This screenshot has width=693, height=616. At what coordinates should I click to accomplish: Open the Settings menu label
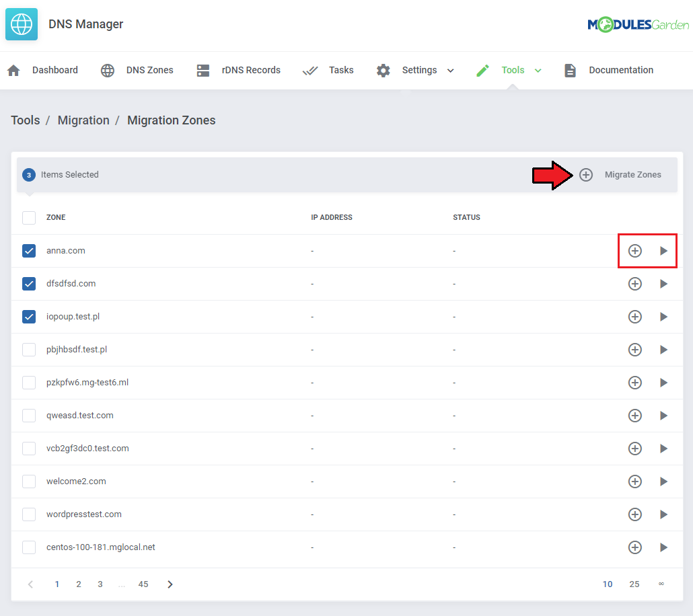[419, 70]
